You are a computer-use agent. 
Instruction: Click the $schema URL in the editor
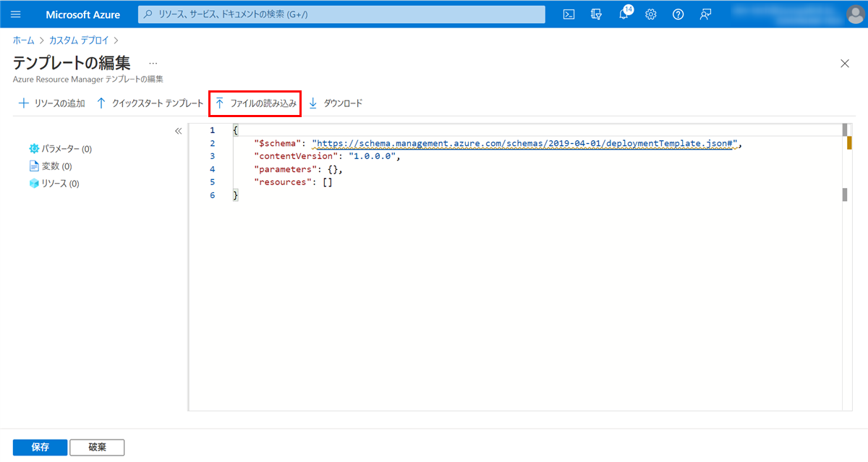(524, 143)
